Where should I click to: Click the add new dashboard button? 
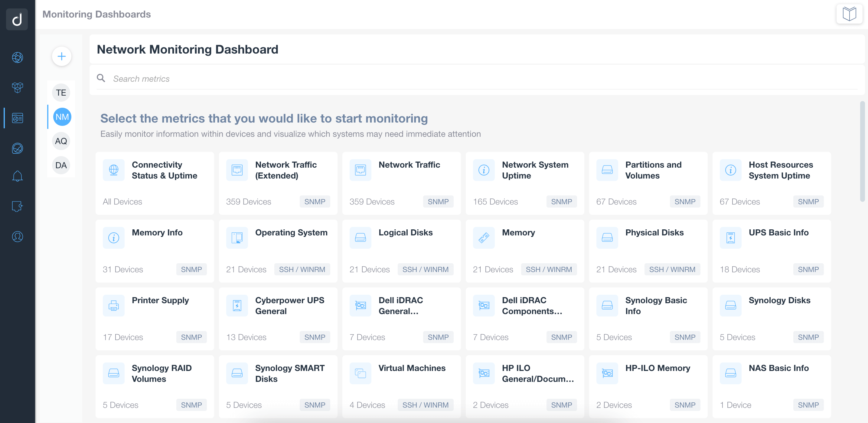coord(61,56)
